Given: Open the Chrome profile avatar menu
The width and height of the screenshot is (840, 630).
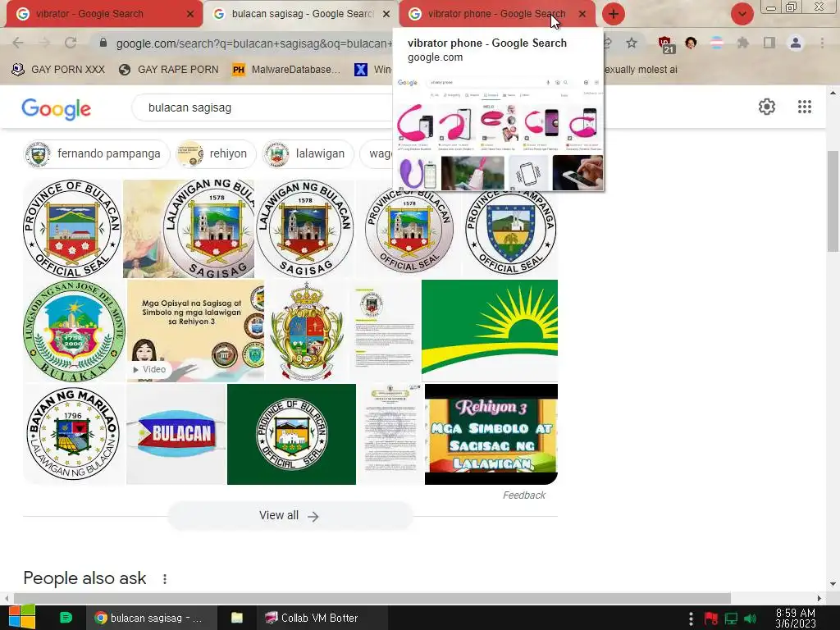Looking at the screenshot, I should (796, 43).
